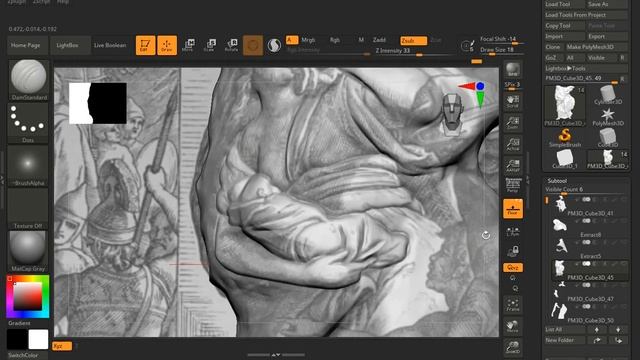Toggle Live Boolean

coord(110,45)
